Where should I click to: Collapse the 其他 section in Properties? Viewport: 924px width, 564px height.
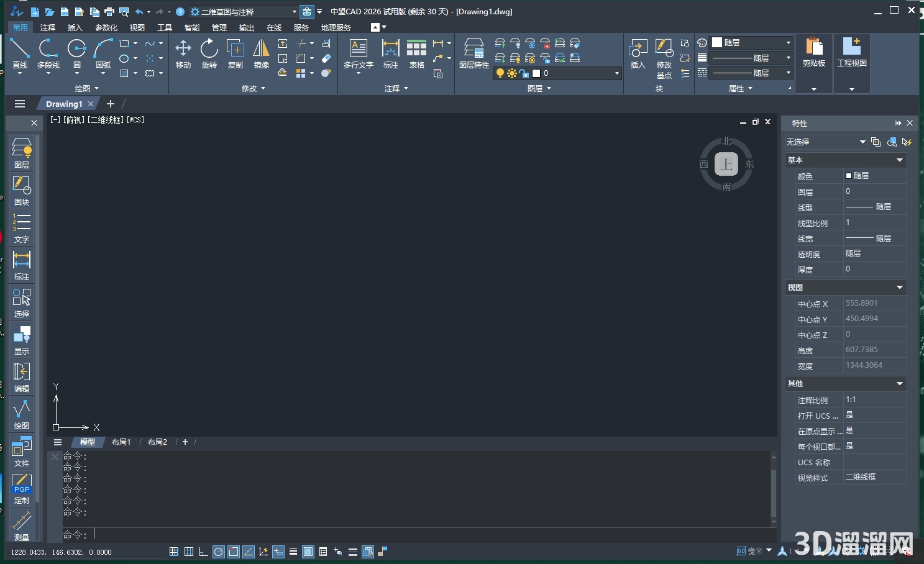click(899, 384)
